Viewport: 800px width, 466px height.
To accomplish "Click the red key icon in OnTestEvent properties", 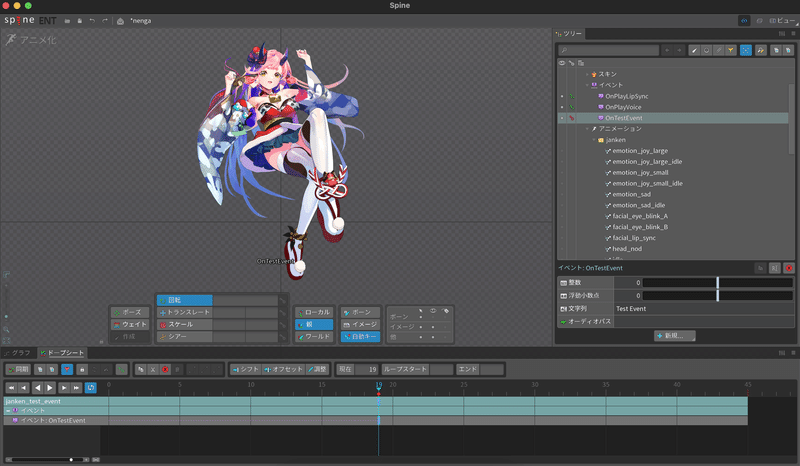I will (x=789, y=268).
